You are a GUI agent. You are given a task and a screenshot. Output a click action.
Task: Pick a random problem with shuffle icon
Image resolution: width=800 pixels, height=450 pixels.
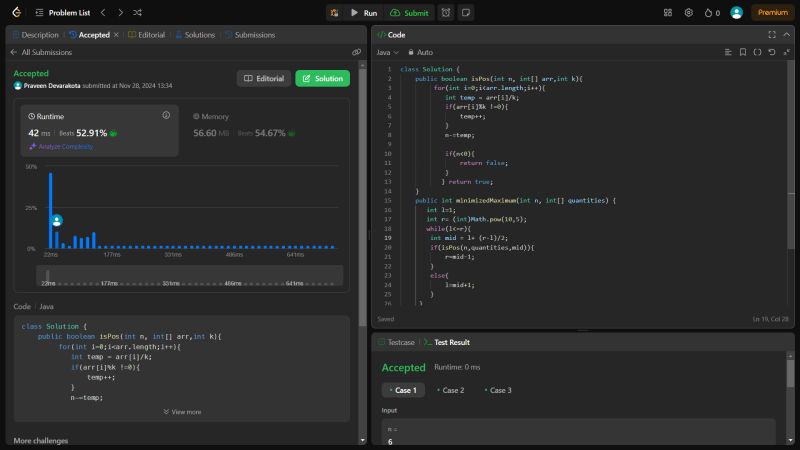(x=137, y=13)
